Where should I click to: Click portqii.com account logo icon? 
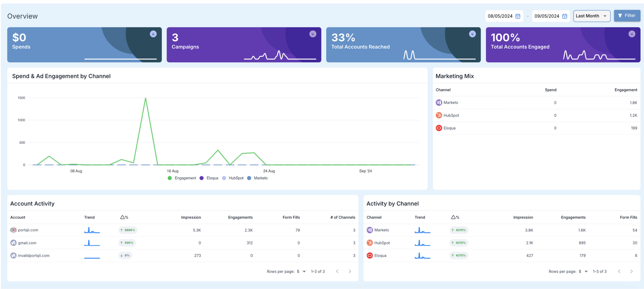coord(13,230)
